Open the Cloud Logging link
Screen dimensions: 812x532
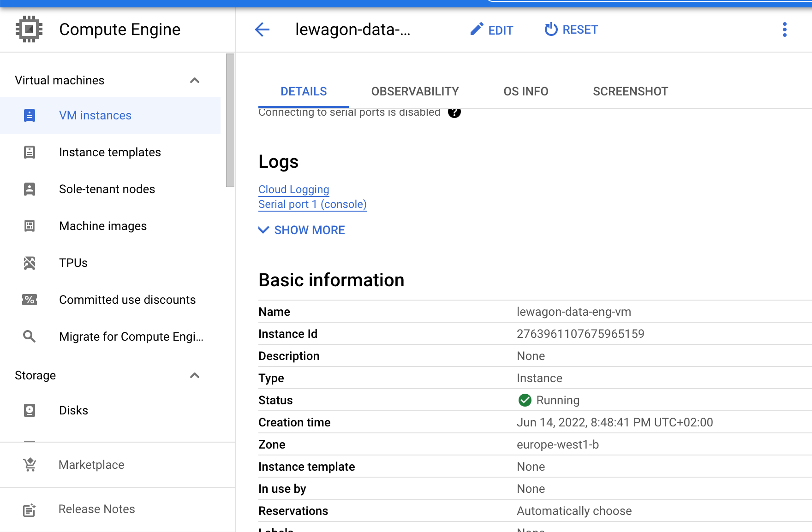294,189
